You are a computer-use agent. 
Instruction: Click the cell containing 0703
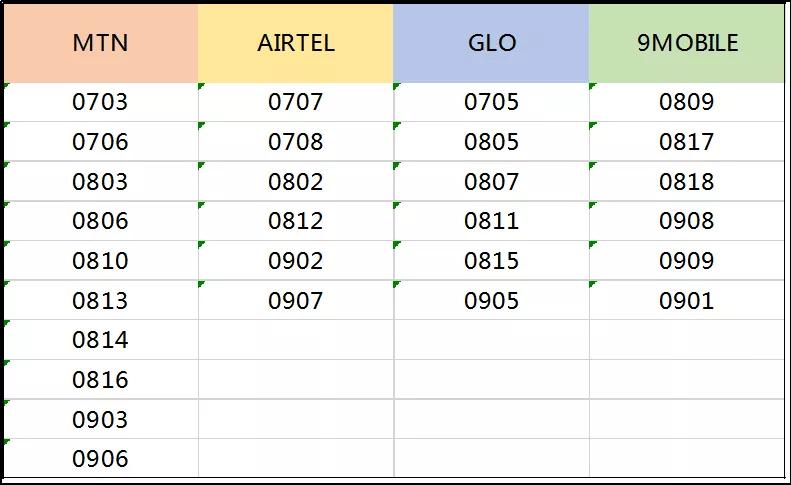click(100, 102)
